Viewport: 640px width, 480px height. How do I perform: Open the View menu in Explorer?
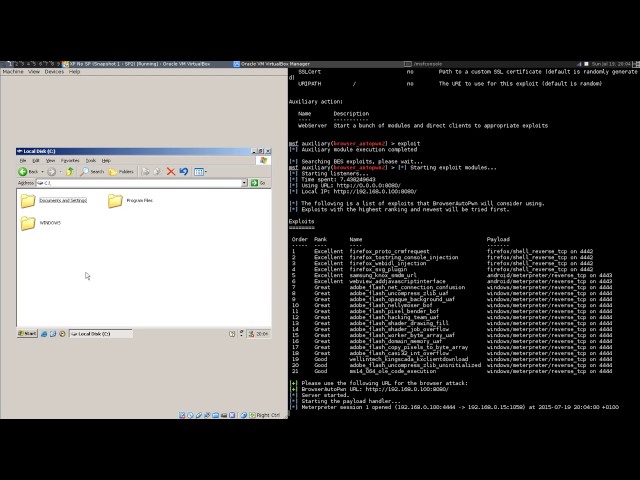[x=50, y=160]
